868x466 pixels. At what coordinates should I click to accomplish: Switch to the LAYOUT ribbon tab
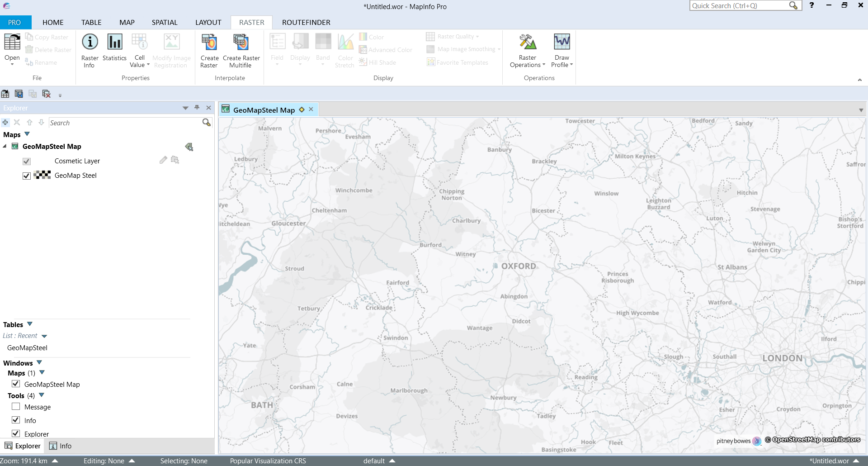[x=208, y=22]
